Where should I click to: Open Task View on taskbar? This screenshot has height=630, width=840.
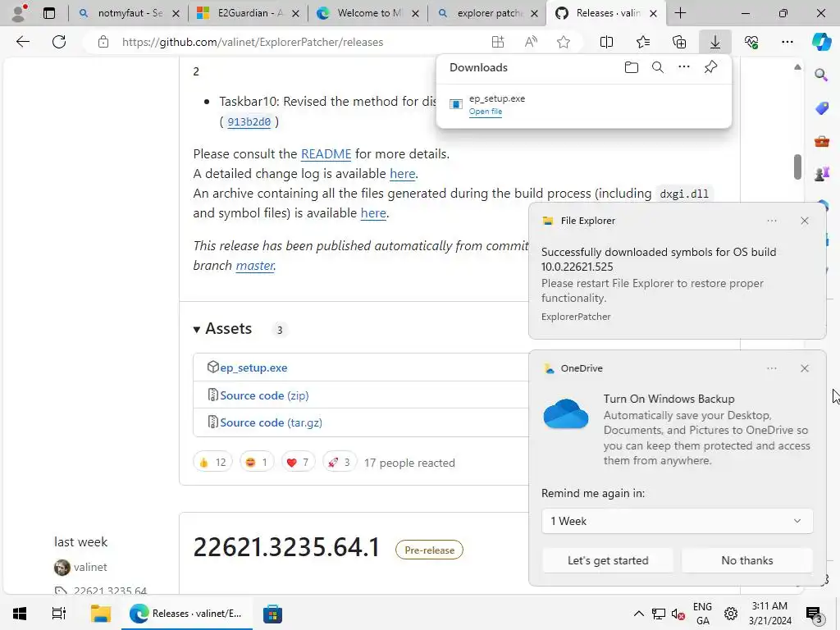click(x=59, y=614)
